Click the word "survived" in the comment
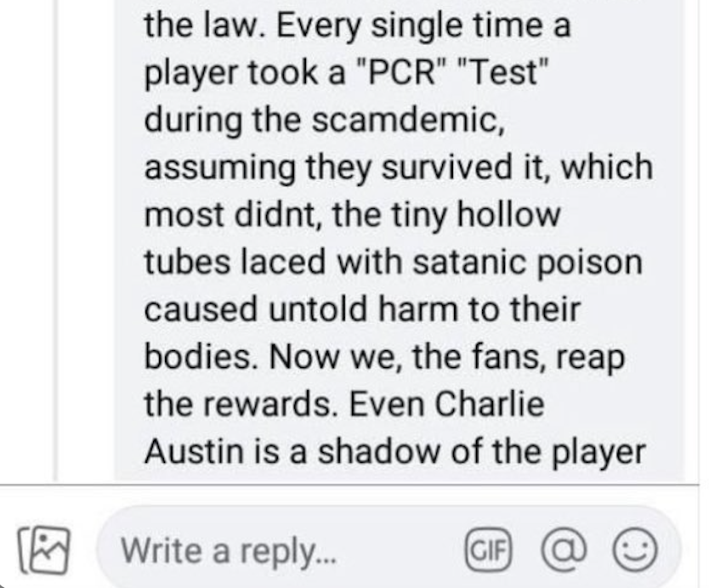This screenshot has height=588, width=709. coord(445,167)
